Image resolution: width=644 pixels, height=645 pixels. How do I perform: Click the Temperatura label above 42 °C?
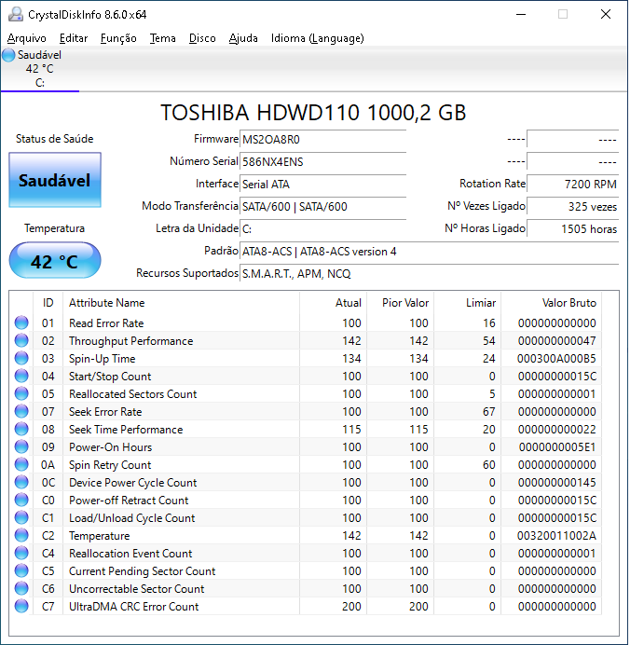tap(55, 228)
